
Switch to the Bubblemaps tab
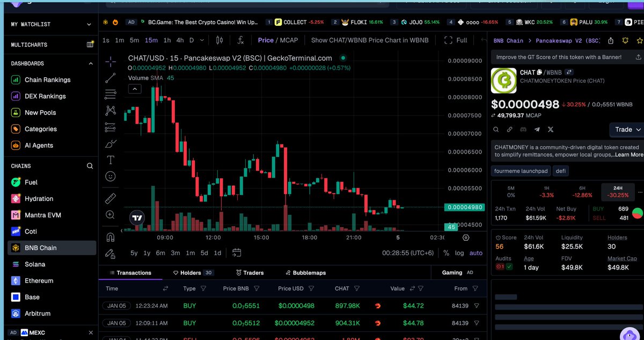305,273
